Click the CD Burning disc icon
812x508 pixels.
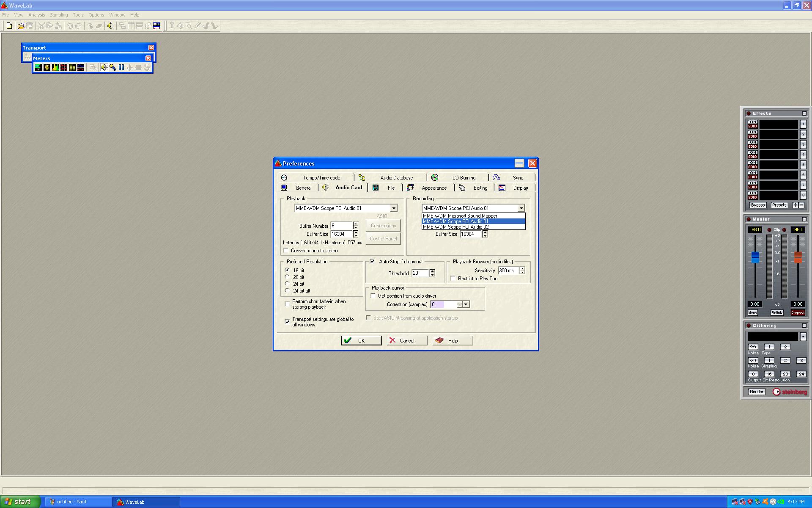pos(435,177)
